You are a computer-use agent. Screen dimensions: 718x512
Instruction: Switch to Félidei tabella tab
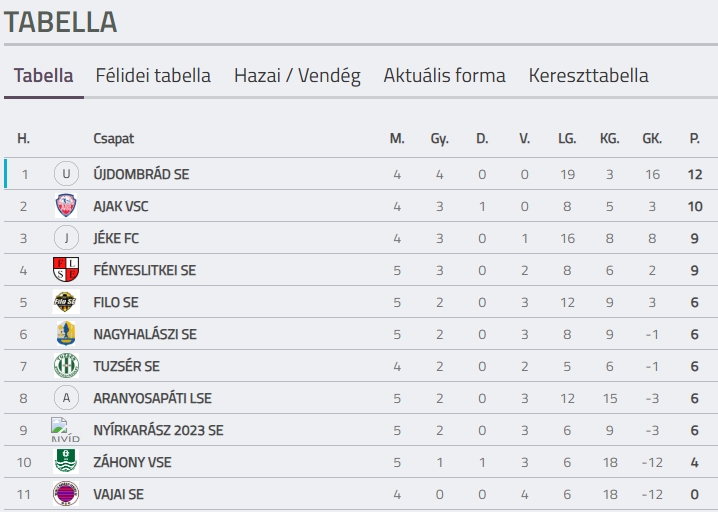click(153, 76)
